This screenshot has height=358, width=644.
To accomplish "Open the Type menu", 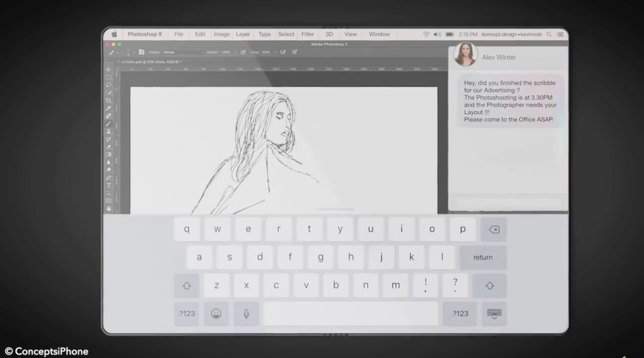I will [264, 34].
